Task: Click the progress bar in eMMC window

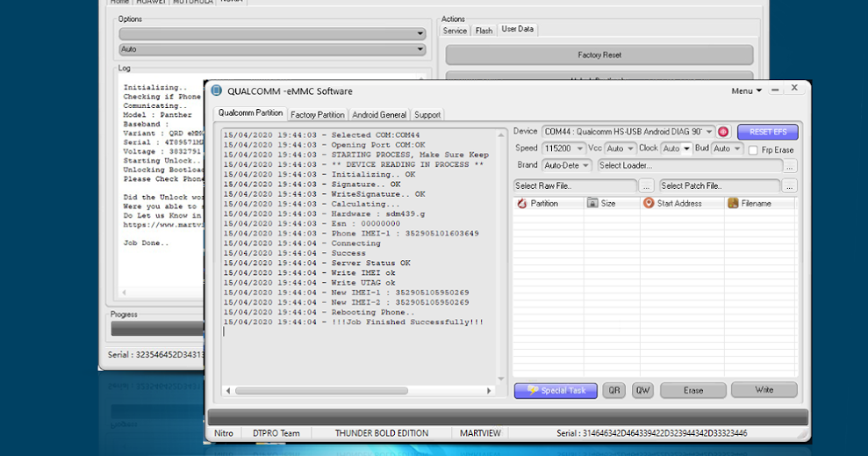Action: (507, 417)
